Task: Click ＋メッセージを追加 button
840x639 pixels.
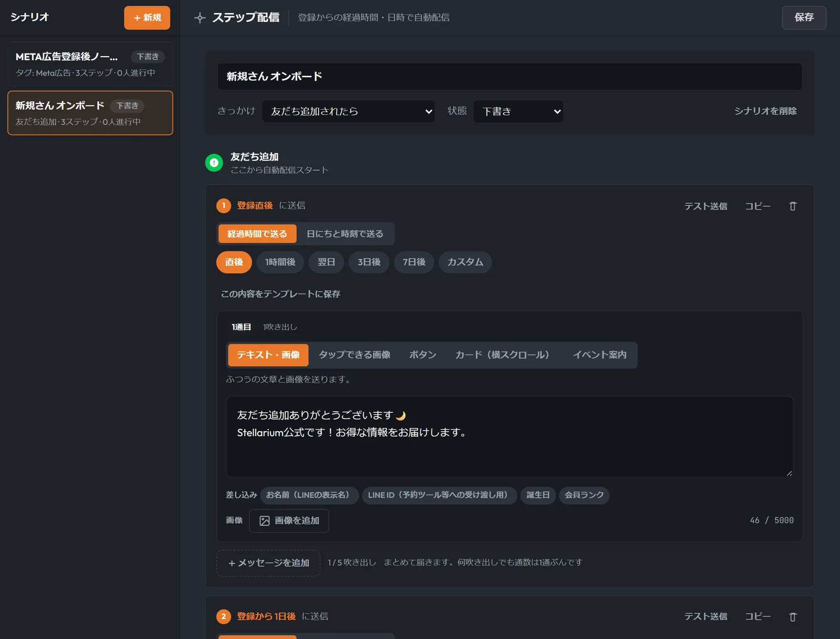Action: 268,563
